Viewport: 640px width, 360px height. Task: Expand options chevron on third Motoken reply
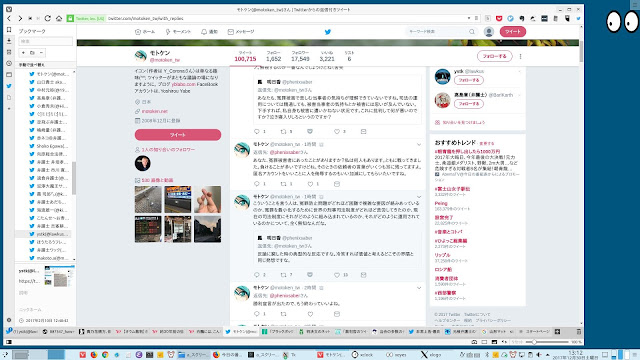pos(419,288)
